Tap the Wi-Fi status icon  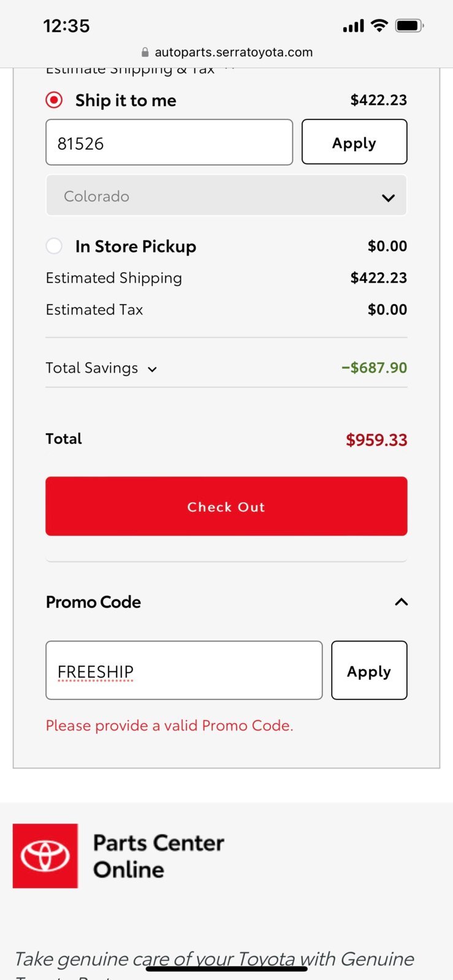coord(380,26)
